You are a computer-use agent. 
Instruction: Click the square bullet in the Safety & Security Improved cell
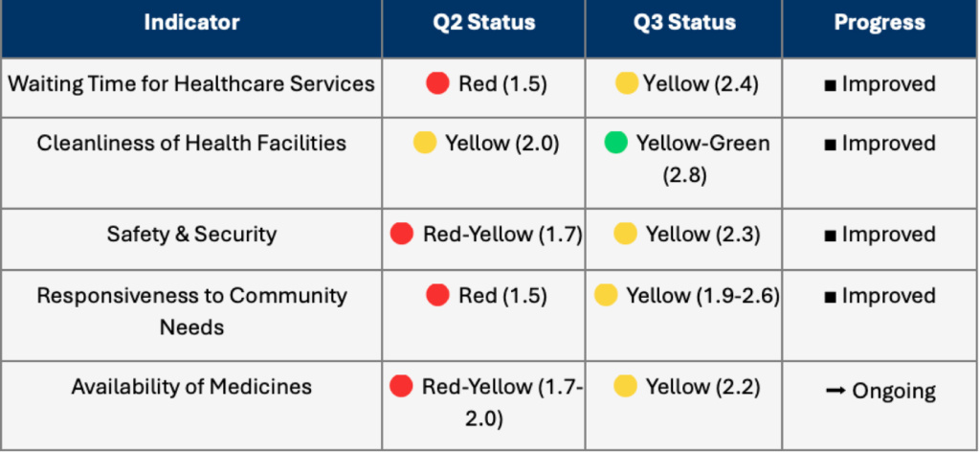(x=830, y=235)
